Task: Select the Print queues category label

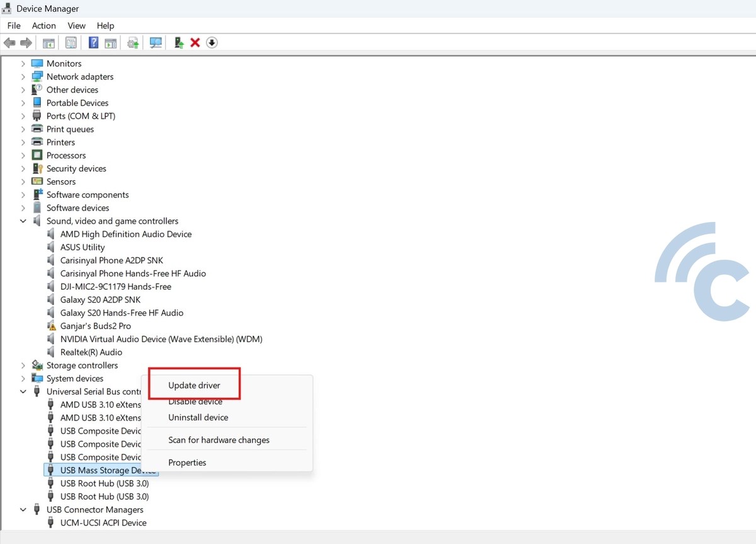Action: 70,129
